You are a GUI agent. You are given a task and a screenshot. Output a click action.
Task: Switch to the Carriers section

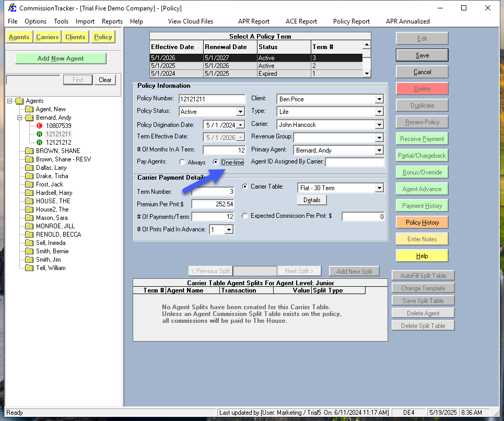(x=46, y=37)
